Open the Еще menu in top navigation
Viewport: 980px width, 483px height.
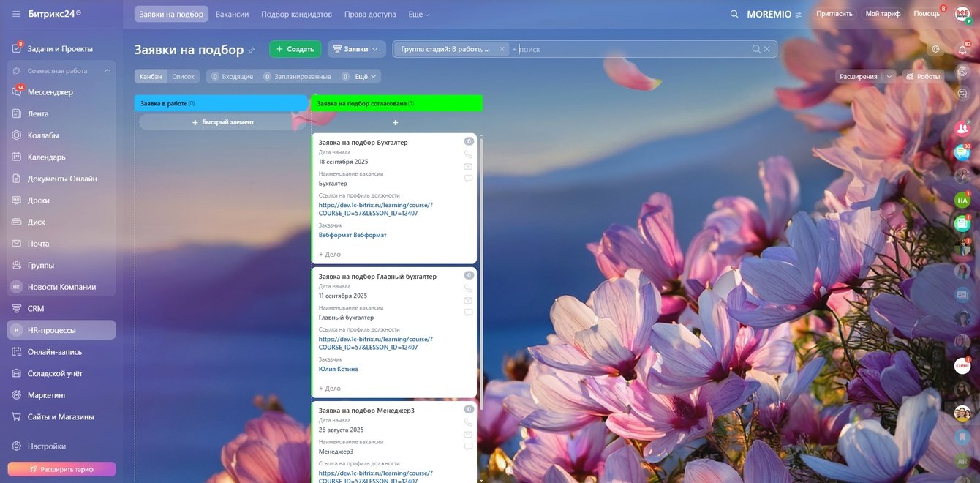tap(419, 14)
